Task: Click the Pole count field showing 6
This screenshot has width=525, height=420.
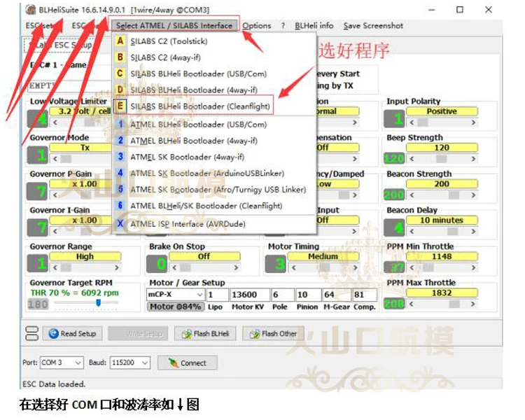Action: (x=283, y=295)
